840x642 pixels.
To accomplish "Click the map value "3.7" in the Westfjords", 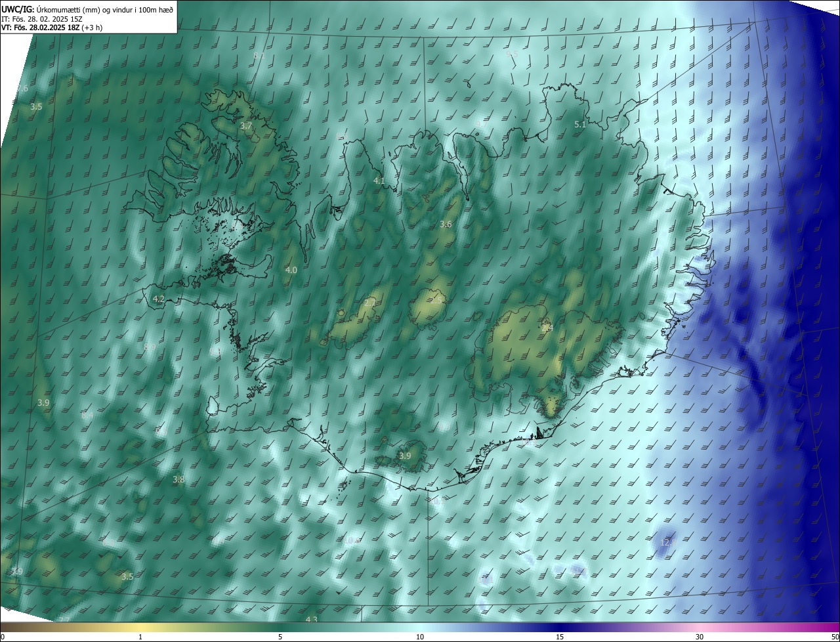I will point(246,125).
